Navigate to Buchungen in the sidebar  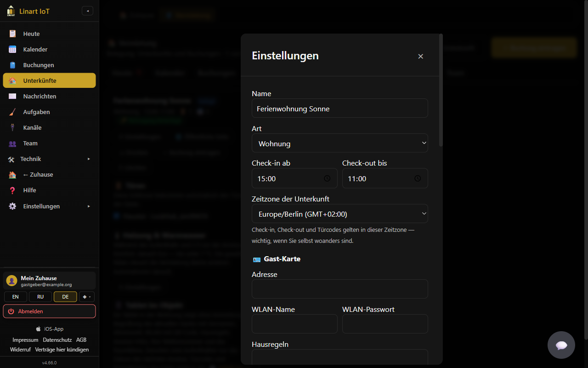(50, 65)
